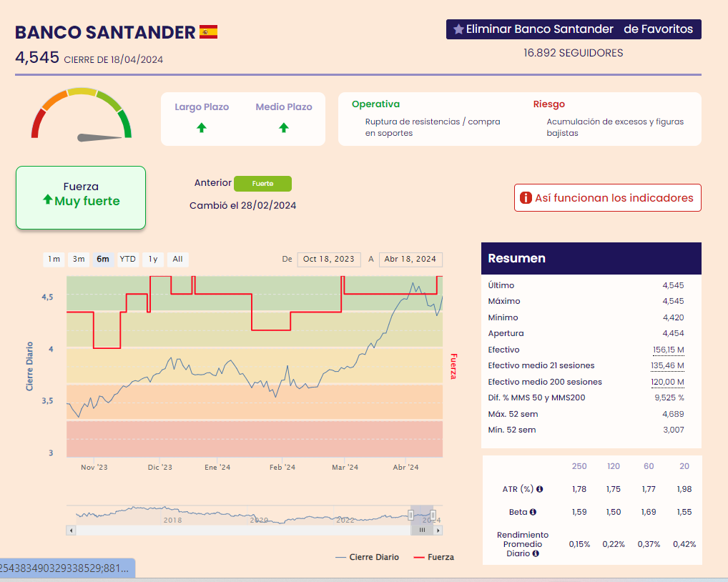Select the All chart range

(177, 259)
